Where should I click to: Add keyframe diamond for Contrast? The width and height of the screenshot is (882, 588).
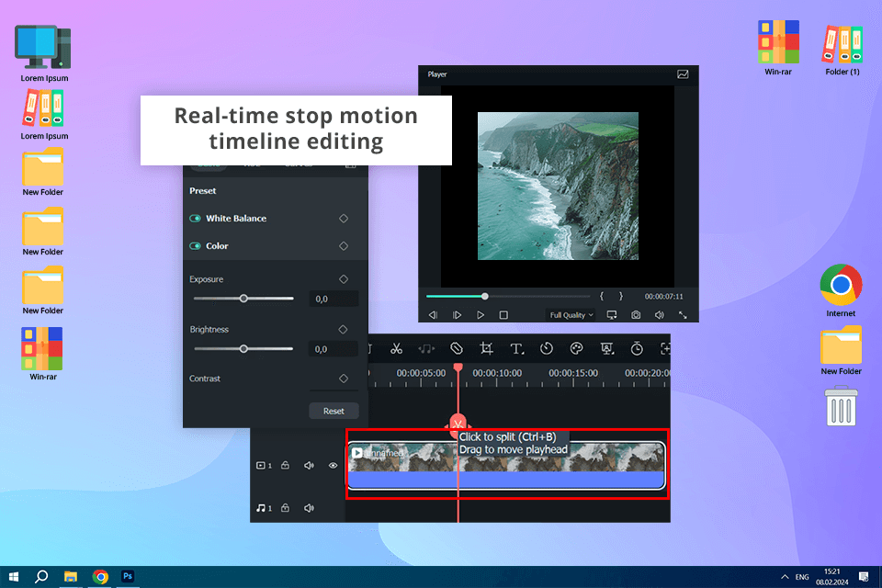[x=344, y=379]
